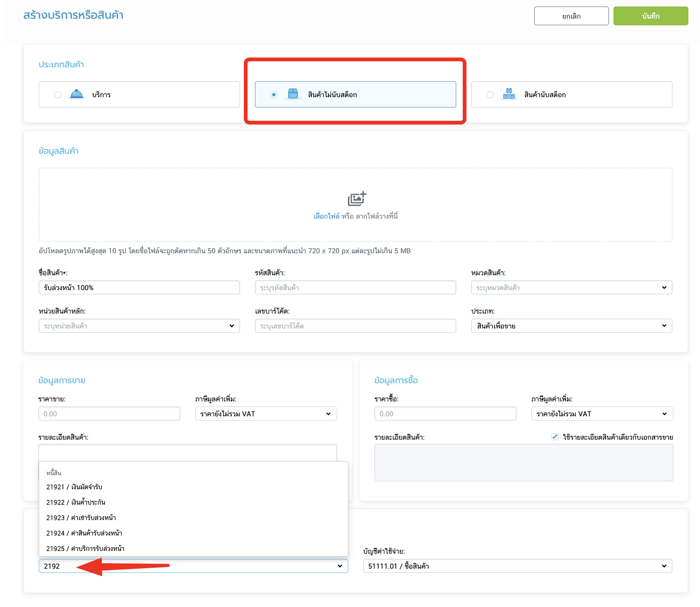Select the สินค้านับสต็อก radio button
Image resolution: width=700 pixels, height=607 pixels.
point(490,94)
